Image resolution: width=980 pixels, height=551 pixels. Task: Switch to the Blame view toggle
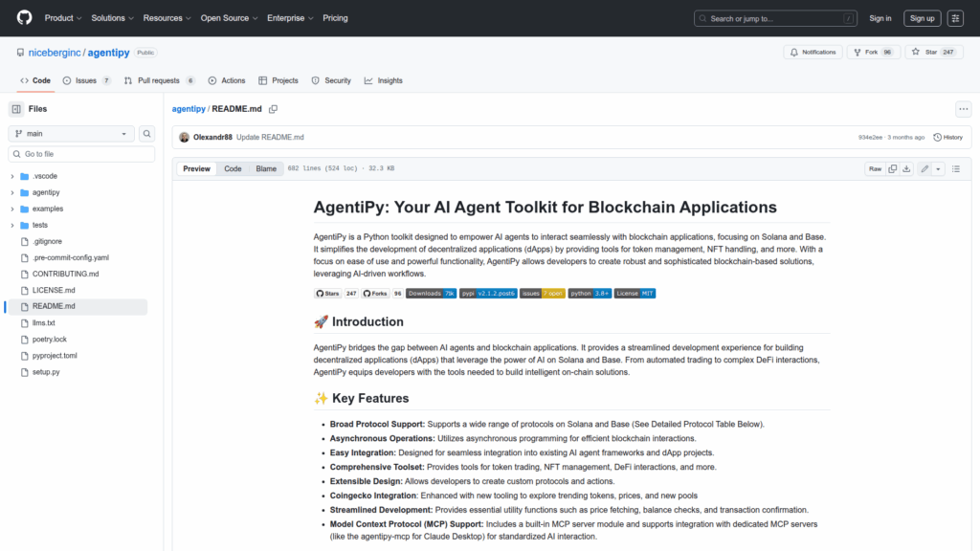pyautogui.click(x=265, y=168)
